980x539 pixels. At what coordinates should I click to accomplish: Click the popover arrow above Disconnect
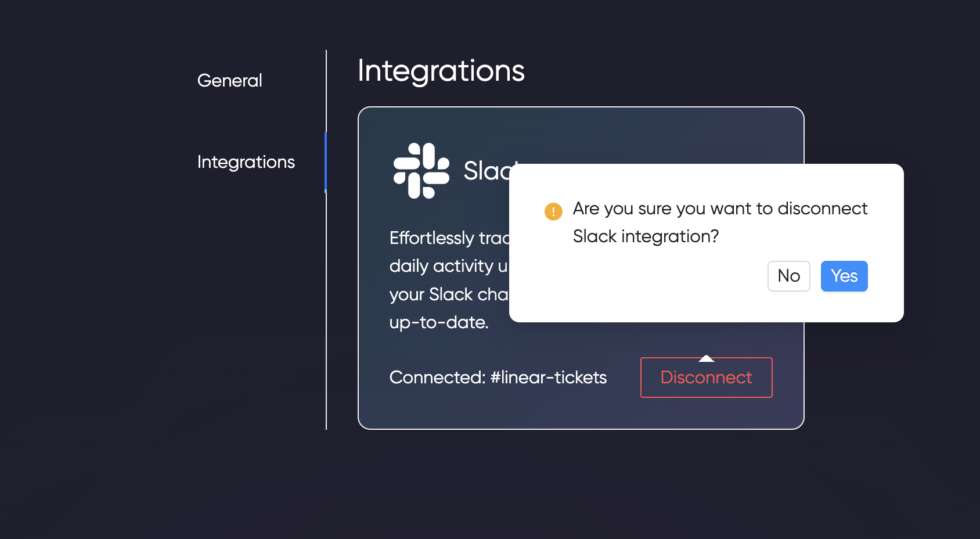pos(706,358)
